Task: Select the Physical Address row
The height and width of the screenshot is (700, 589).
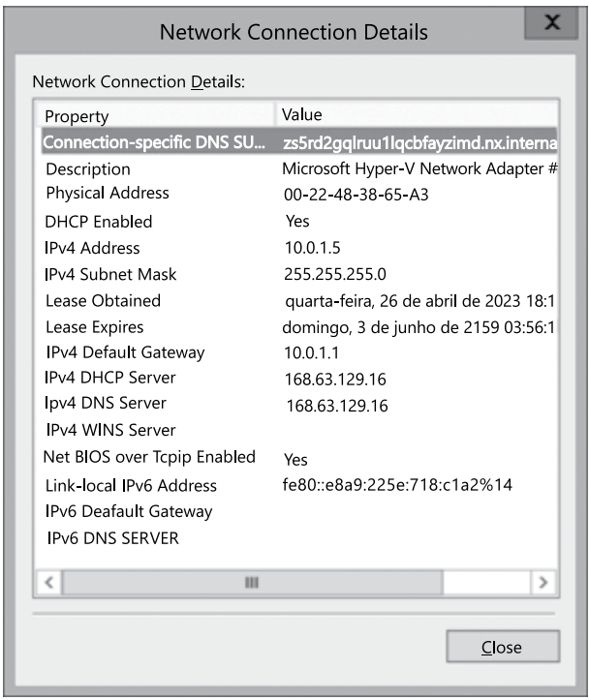Action: pos(108,194)
